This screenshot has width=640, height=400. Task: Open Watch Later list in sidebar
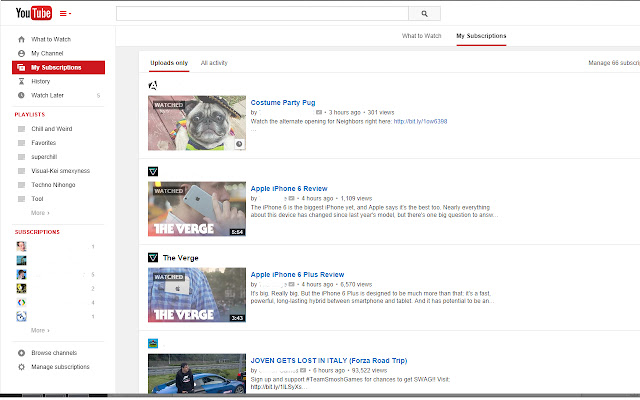(x=47, y=95)
